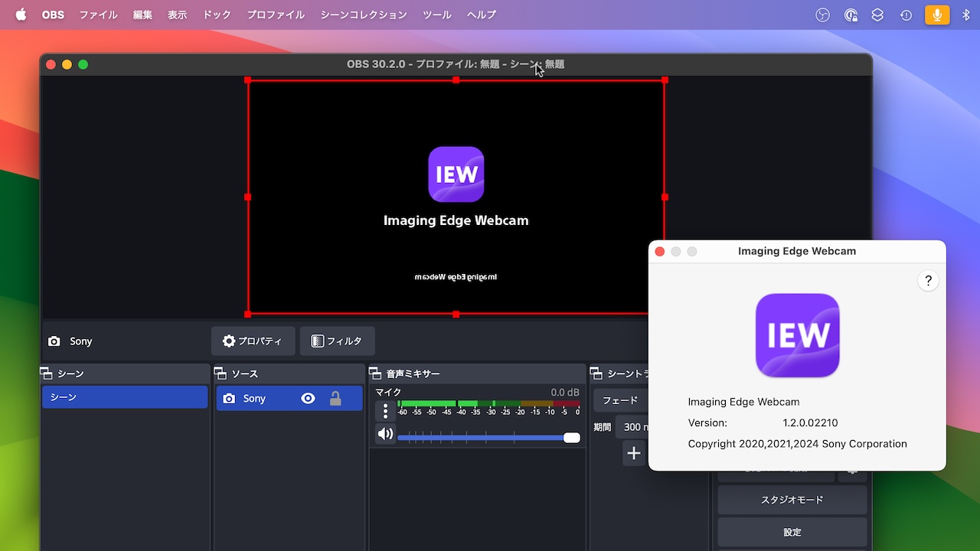The height and width of the screenshot is (551, 980).
Task: Click the lock-badged circular menu bar icon
Action: point(851,15)
